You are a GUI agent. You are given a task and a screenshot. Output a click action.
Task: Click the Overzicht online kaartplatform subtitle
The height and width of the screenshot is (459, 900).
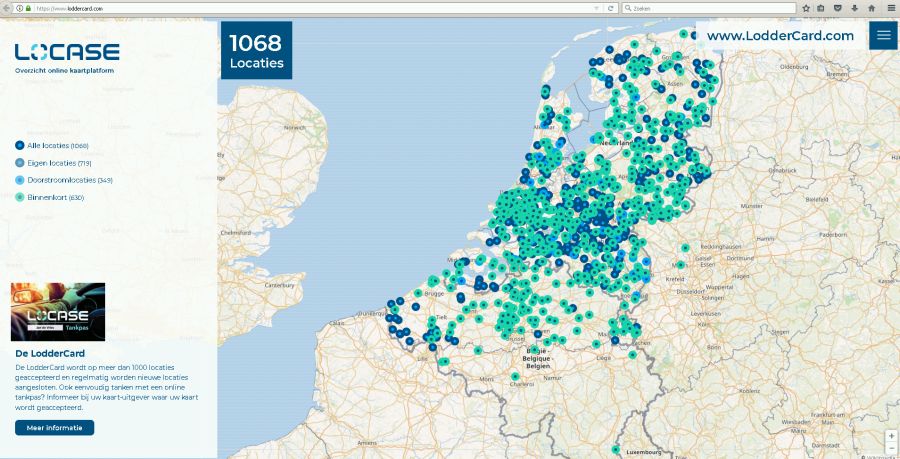point(64,71)
